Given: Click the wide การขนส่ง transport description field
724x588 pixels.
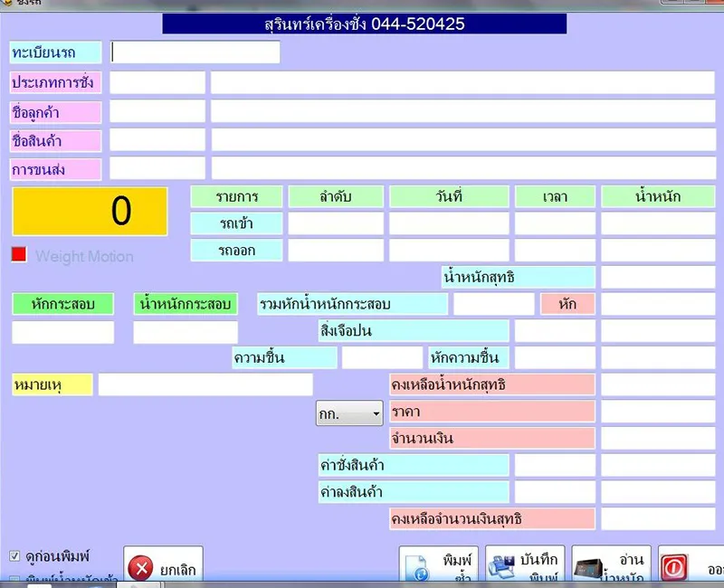Looking at the screenshot, I should tap(463, 168).
